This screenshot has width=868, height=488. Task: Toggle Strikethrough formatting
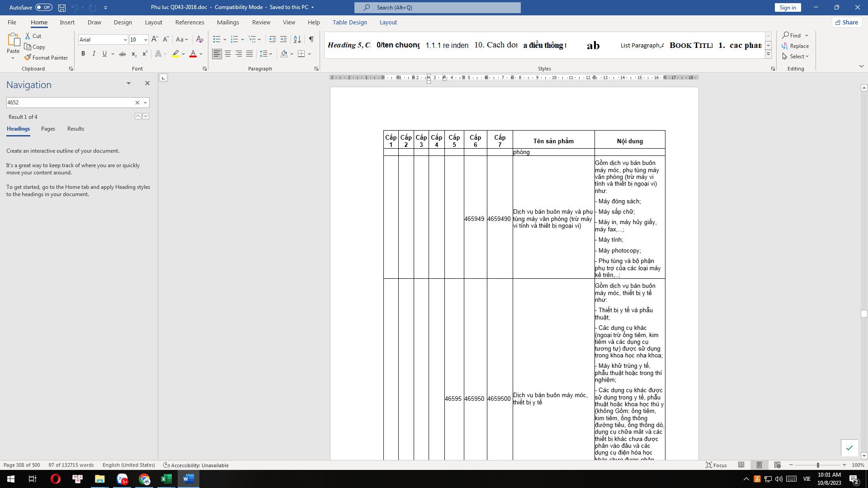click(122, 54)
